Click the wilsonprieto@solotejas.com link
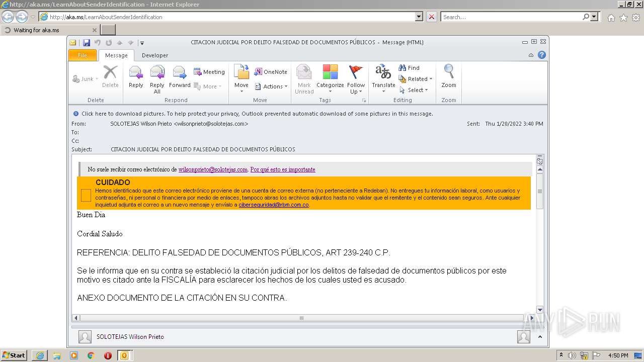This screenshot has height=362, width=644. click(213, 169)
